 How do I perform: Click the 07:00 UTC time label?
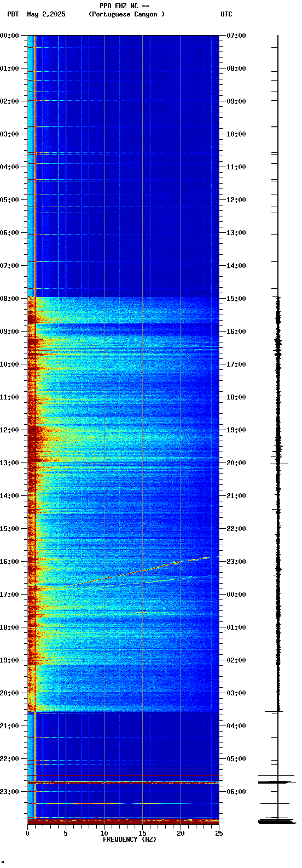(236, 36)
